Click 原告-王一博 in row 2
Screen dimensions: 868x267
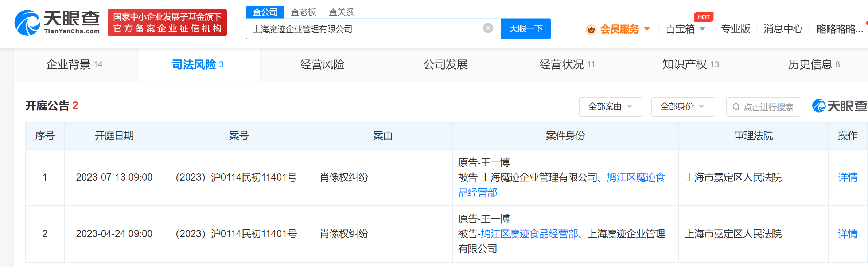click(484, 219)
